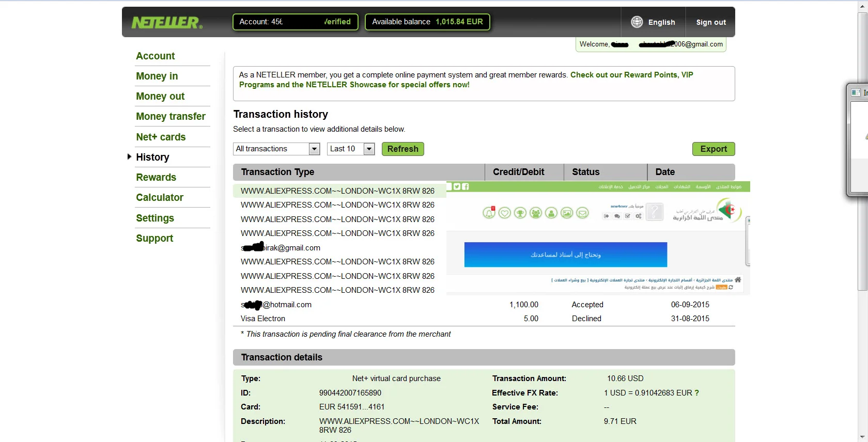The image size is (868, 442).
Task: Click the Facebook icon in green bar
Action: tap(465, 186)
